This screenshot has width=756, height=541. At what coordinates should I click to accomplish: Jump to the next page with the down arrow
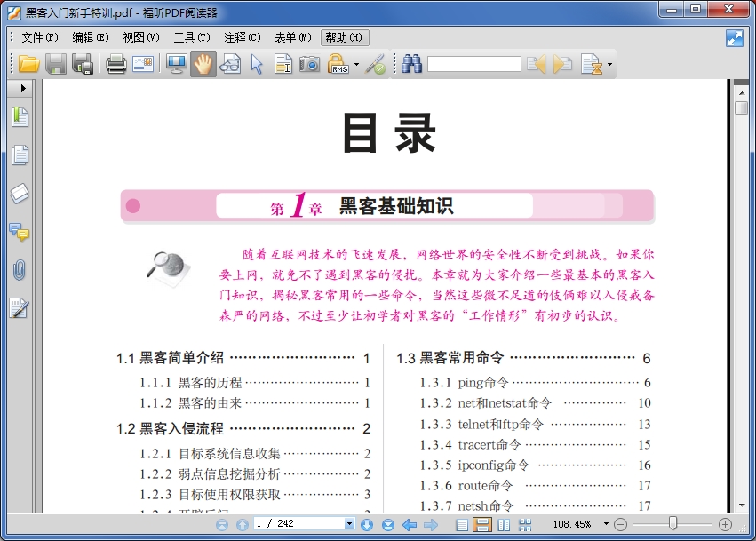tap(366, 522)
